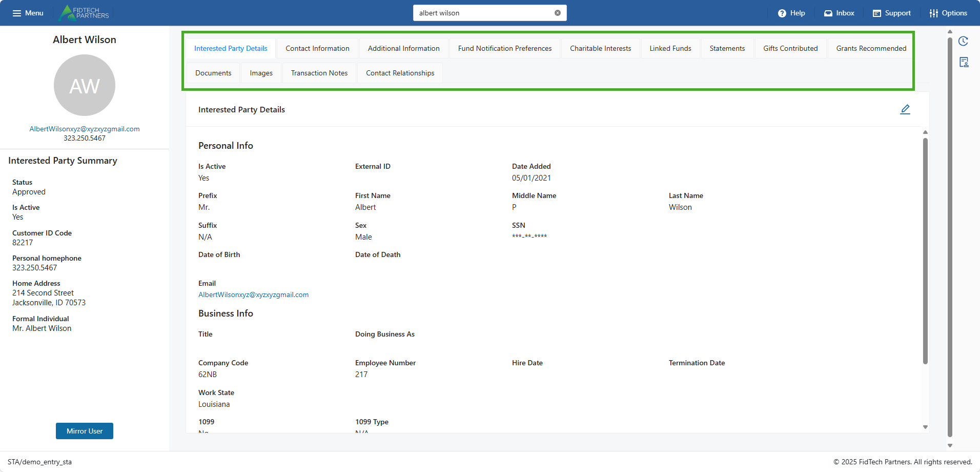
Task: Open the Images tab
Action: click(x=261, y=73)
